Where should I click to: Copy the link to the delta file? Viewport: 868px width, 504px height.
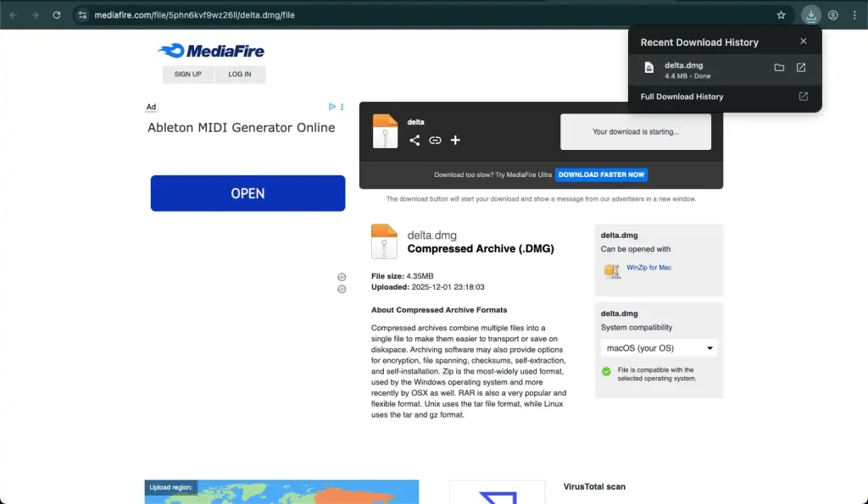click(x=435, y=140)
